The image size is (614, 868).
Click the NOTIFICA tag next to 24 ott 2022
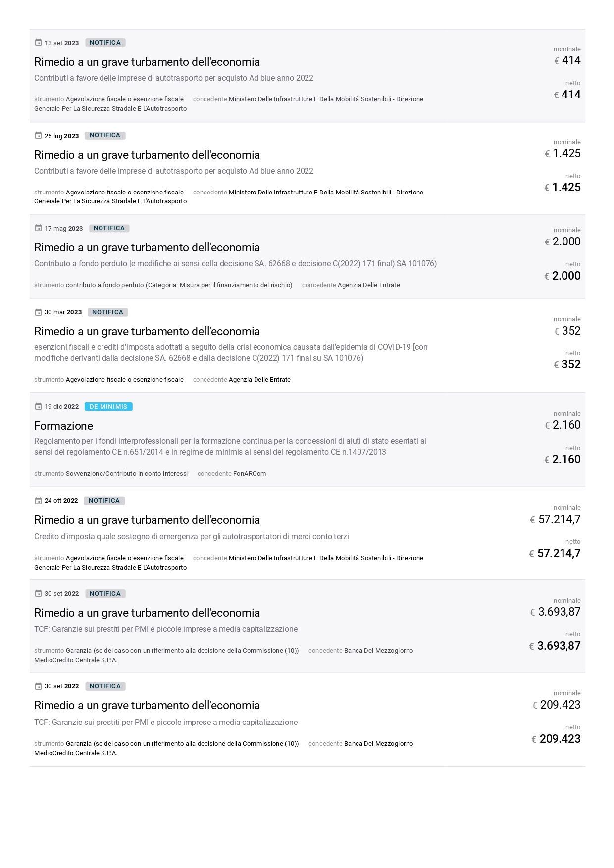pyautogui.click(x=104, y=501)
